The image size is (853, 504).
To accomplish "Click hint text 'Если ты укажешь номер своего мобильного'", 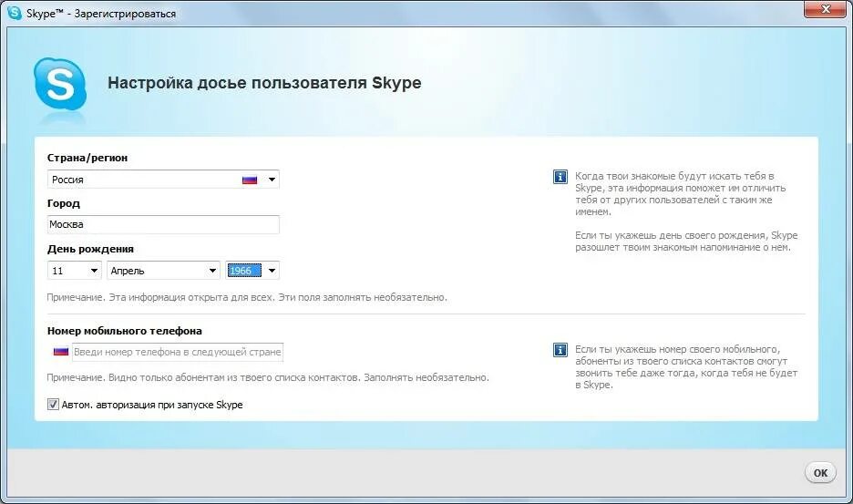I will pos(686,367).
